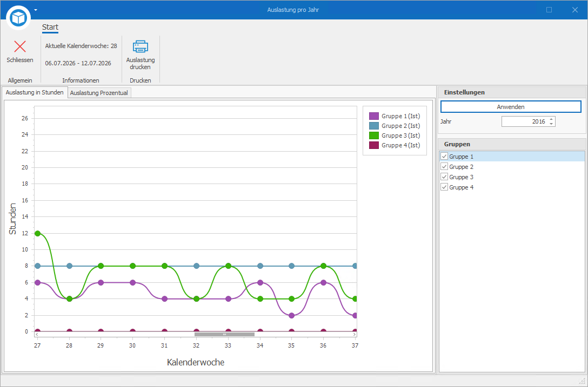Increase the Jahr value with up arrow
The height and width of the screenshot is (387, 588).
tap(551, 119)
